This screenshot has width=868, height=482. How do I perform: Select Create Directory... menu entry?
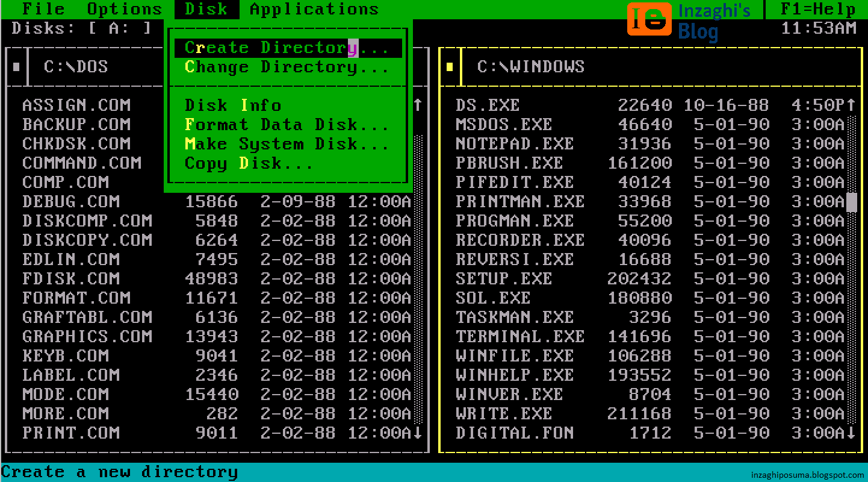click(x=288, y=48)
